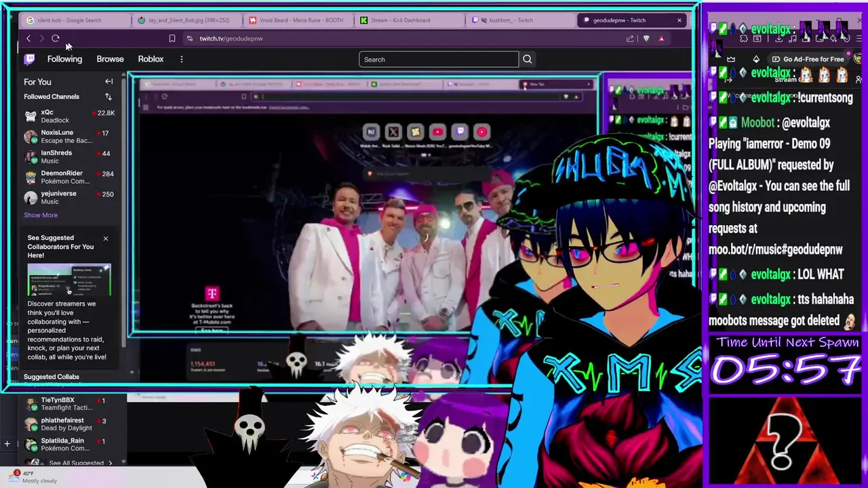868x488 pixels.
Task: Reload the Twitch page
Action: [56, 39]
